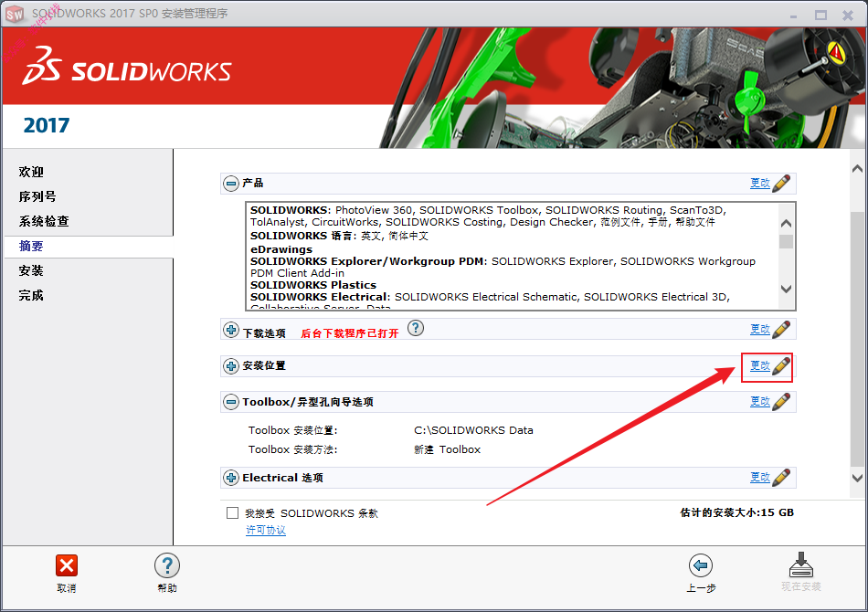
Task: Click the Toolbox path C:\SOLIDWORKS Data
Action: [x=473, y=430]
